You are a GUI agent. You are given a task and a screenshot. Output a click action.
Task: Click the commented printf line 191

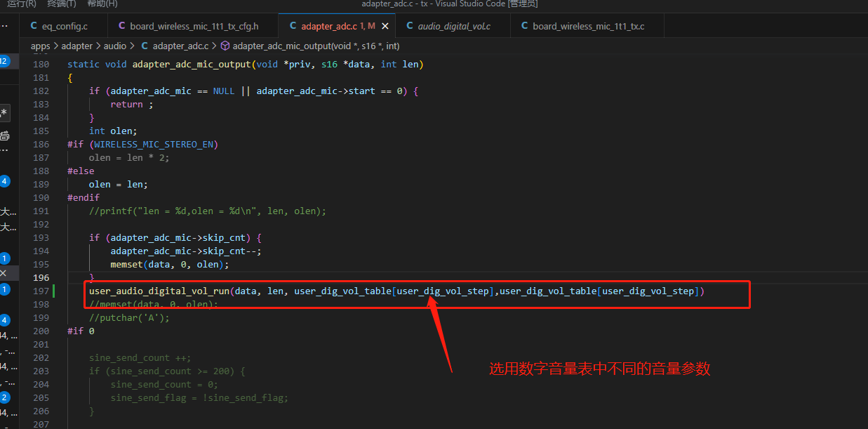tap(208, 211)
